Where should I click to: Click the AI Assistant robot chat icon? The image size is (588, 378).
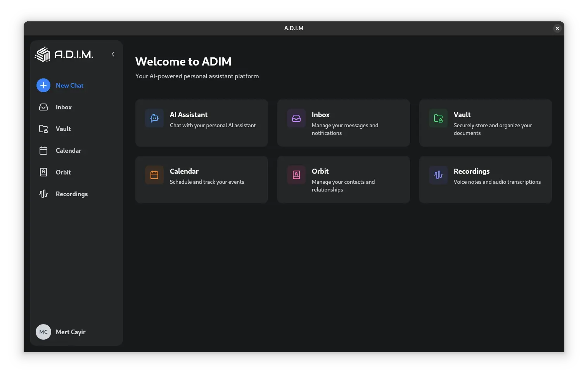tap(154, 118)
